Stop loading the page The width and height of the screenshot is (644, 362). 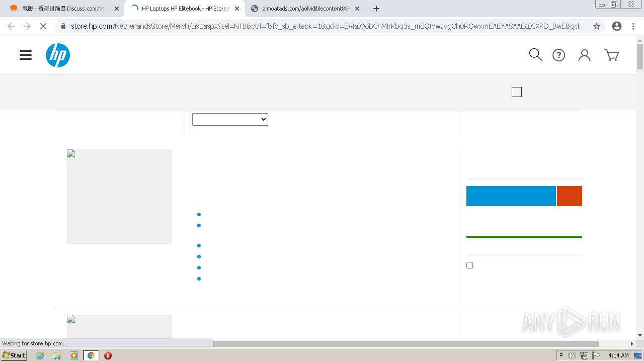(43, 26)
